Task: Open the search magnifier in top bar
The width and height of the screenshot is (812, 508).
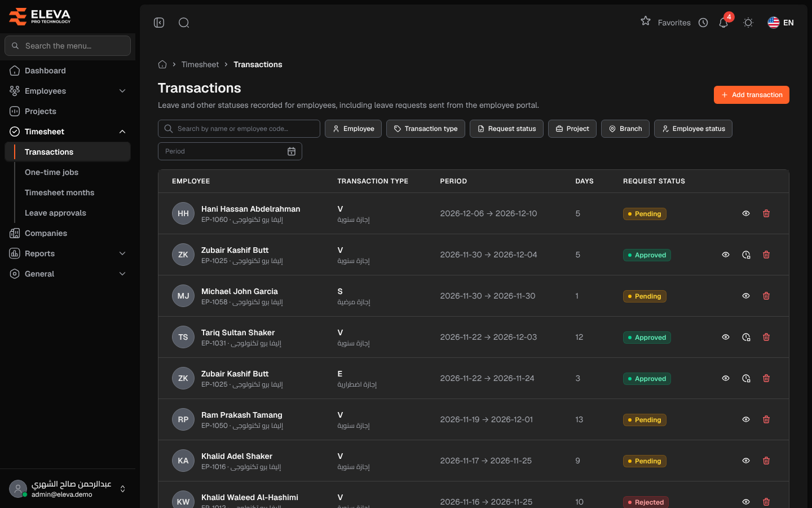Action: pyautogui.click(x=184, y=23)
